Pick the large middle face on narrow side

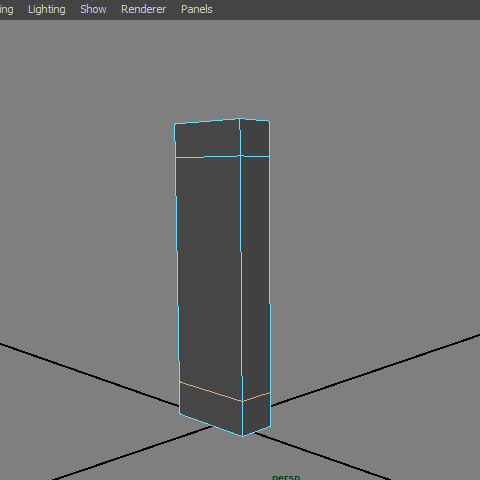click(256, 273)
